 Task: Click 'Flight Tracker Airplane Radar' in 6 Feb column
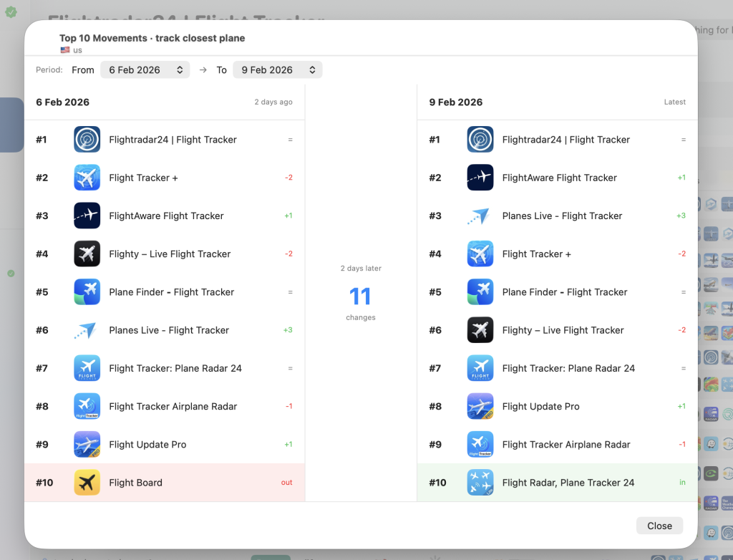(x=173, y=407)
